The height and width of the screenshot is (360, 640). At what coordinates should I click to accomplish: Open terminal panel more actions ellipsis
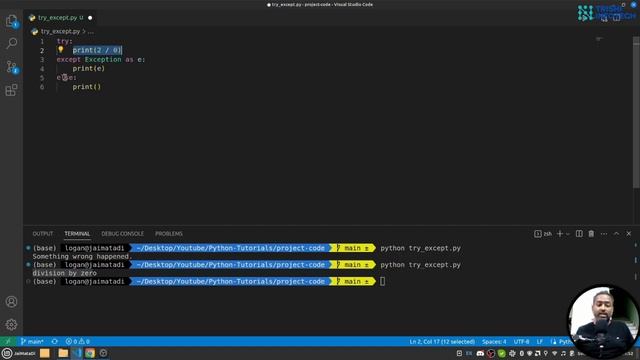[604, 233]
